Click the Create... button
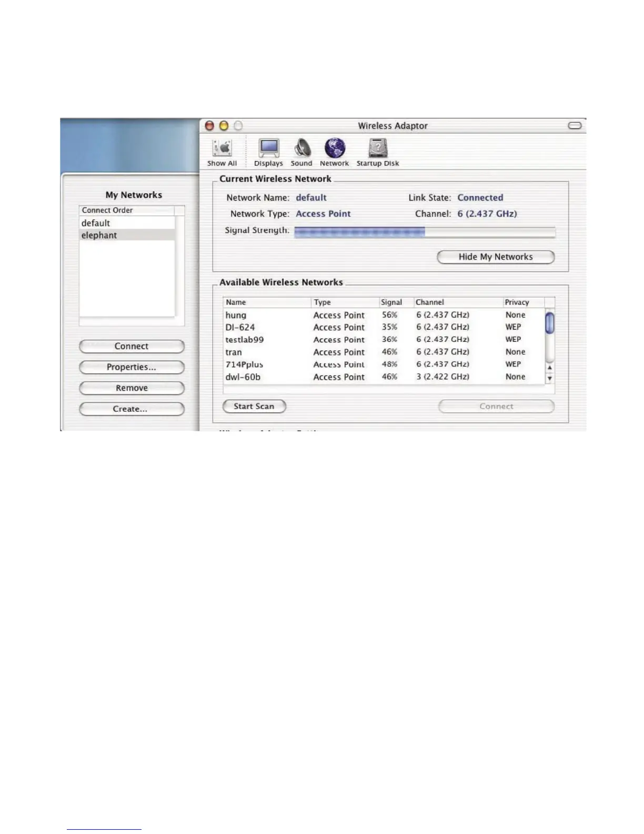644x834 pixels. pos(132,409)
